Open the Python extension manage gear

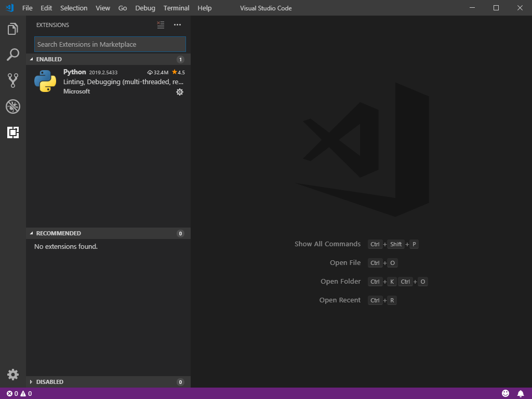click(180, 92)
